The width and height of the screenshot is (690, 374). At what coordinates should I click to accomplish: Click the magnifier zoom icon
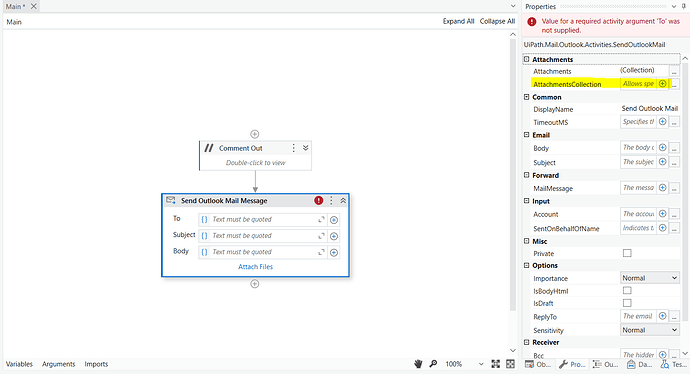tap(433, 364)
